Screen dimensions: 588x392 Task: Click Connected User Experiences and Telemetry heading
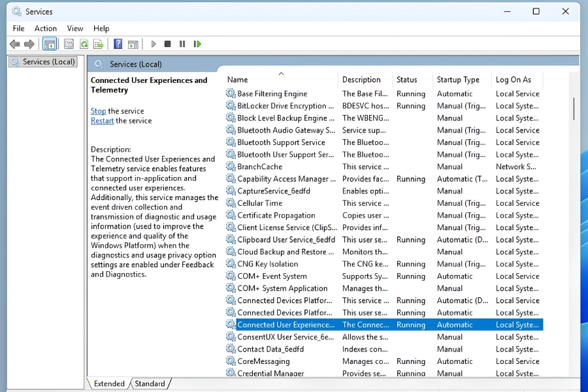[x=149, y=85]
